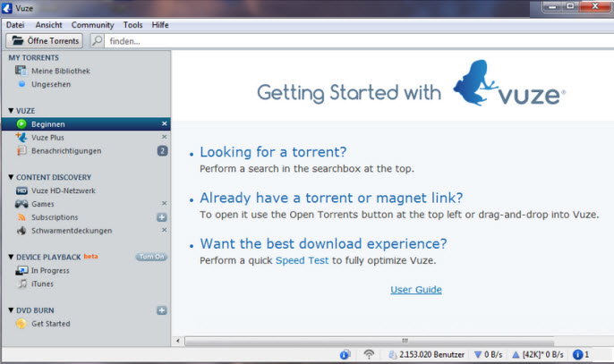The width and height of the screenshot is (614, 364).
Task: Click the Games controller icon
Action: click(x=21, y=204)
